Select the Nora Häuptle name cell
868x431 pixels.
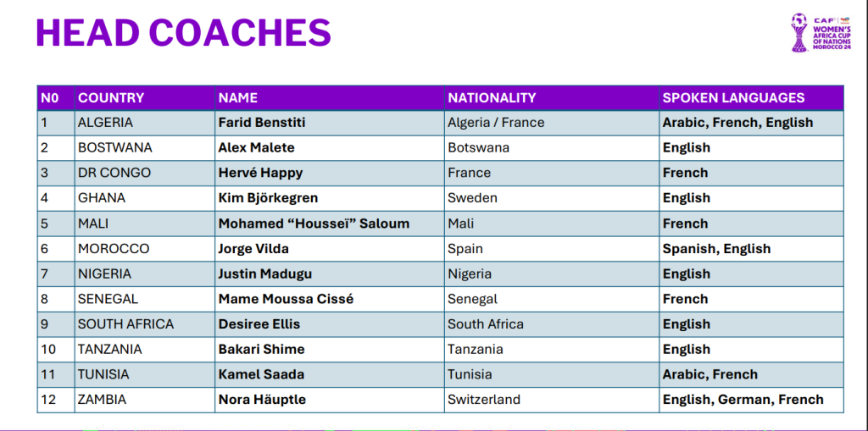330,400
